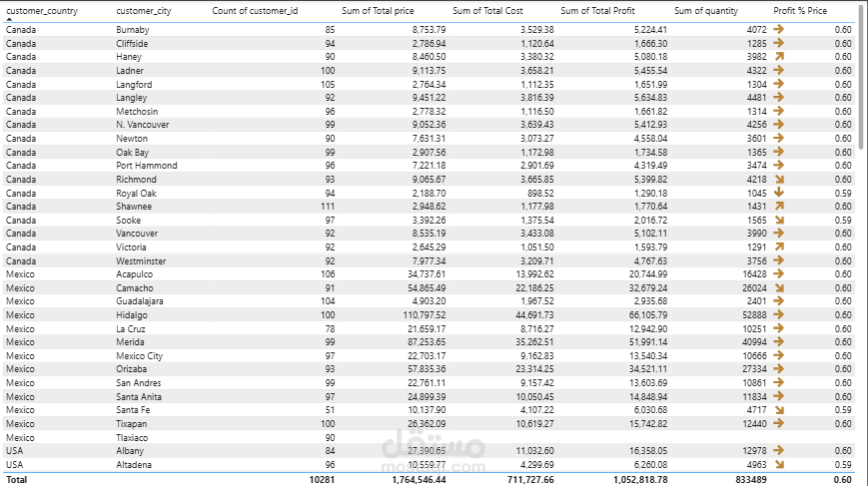Sort by Profit % Price header
The width and height of the screenshot is (868, 486).
(800, 11)
